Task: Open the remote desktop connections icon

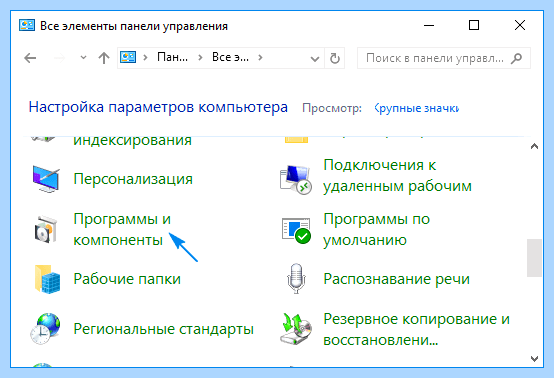Action: [296, 179]
